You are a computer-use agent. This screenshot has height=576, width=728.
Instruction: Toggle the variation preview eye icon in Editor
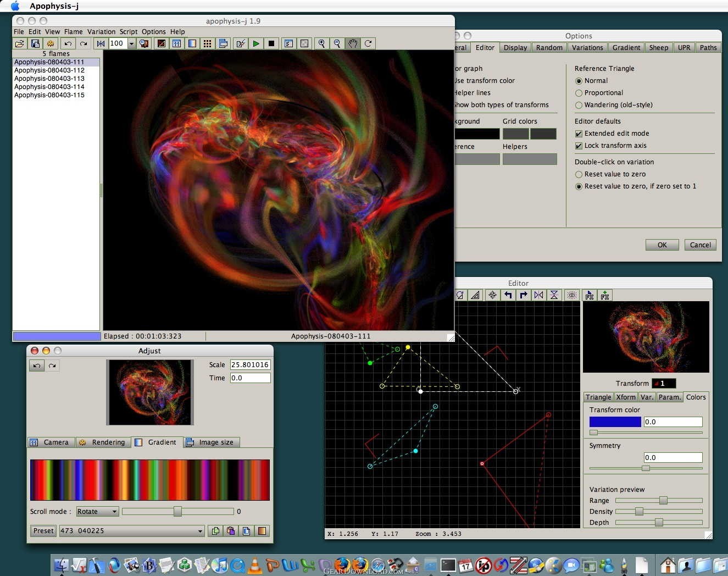572,295
